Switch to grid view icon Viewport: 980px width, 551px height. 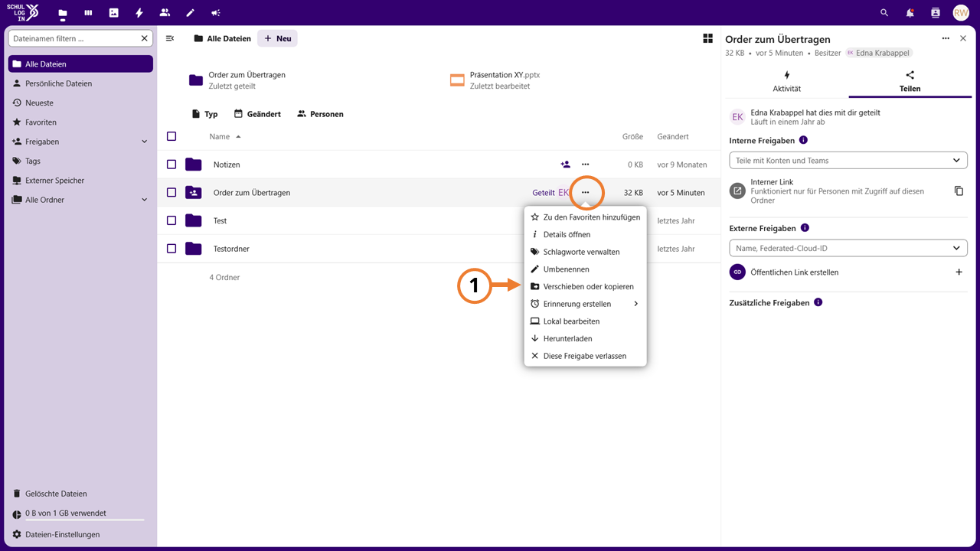[x=707, y=38]
